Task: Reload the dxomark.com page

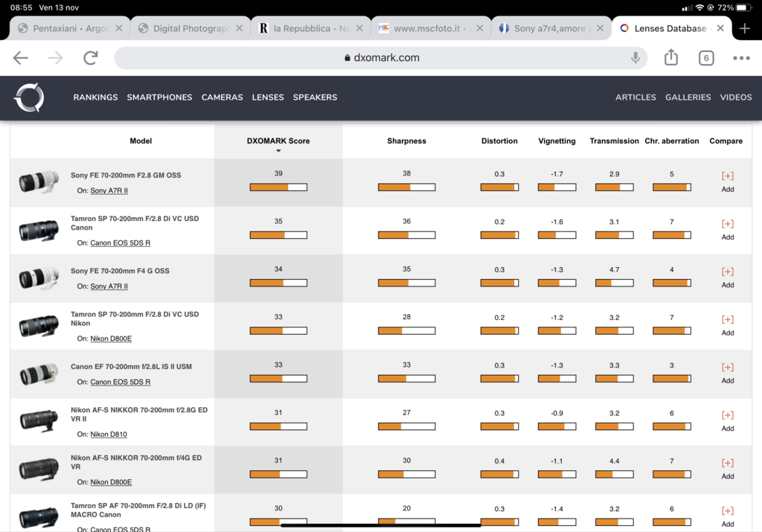Action: (x=90, y=58)
